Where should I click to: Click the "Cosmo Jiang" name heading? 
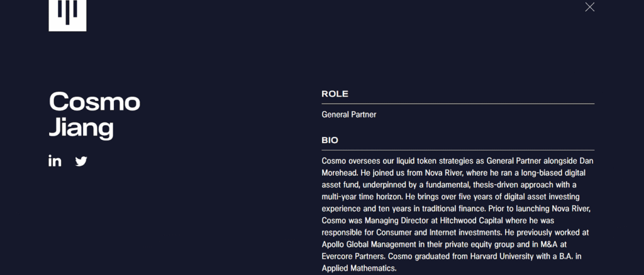94,114
